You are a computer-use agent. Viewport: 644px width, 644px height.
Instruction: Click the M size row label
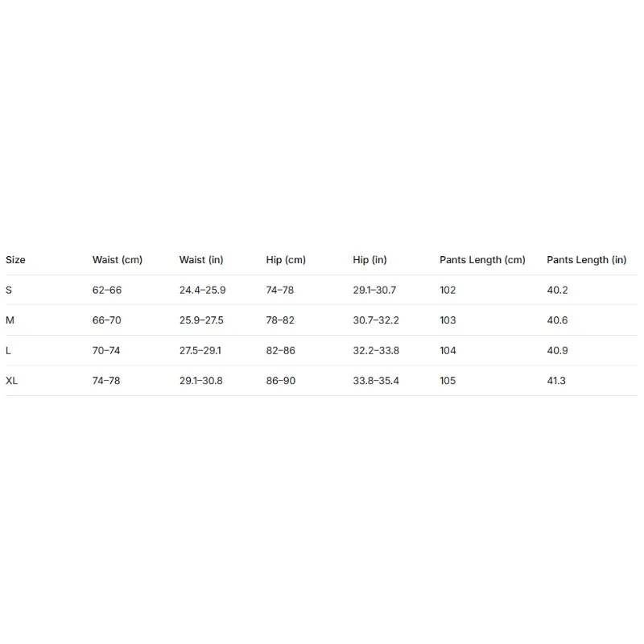tap(10, 320)
